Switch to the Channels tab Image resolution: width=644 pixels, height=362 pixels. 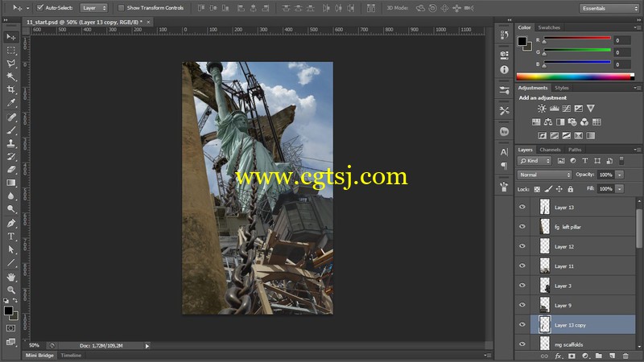pyautogui.click(x=550, y=150)
